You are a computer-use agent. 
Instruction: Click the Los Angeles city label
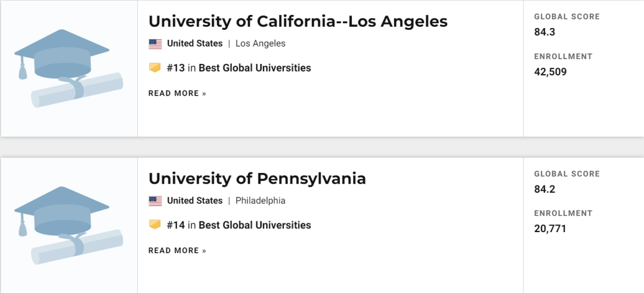click(261, 44)
